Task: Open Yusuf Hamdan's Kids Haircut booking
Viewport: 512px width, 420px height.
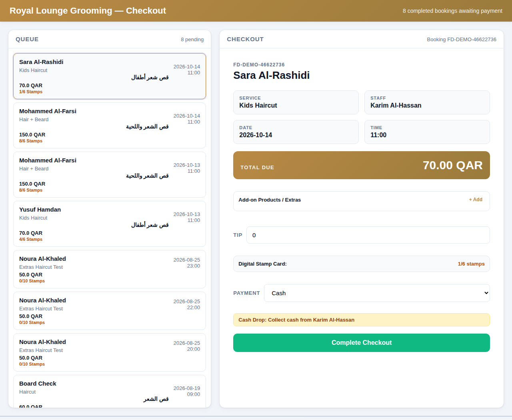Action: 110,224
